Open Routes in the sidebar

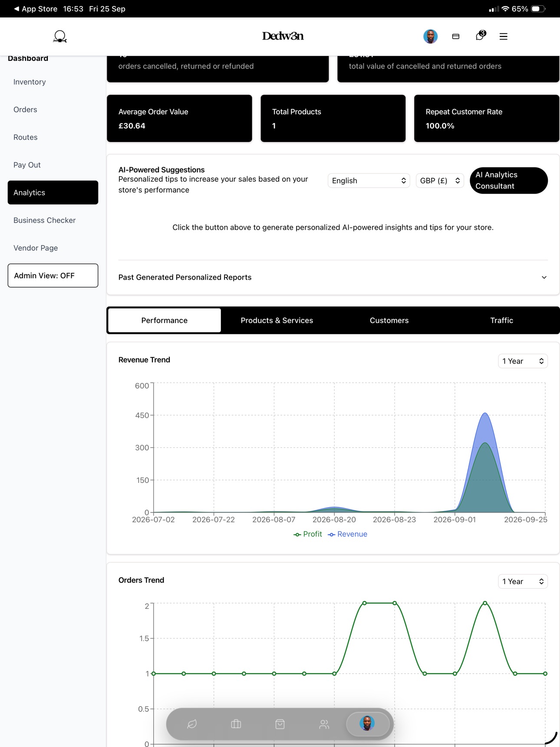[x=53, y=137]
